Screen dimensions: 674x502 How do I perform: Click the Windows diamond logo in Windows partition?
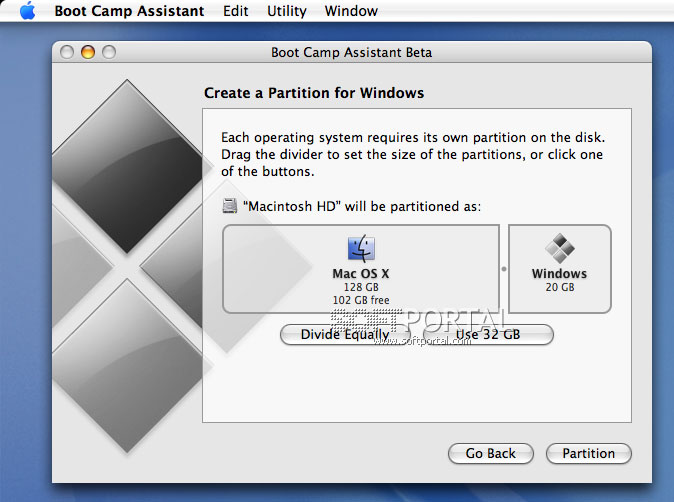pyautogui.click(x=559, y=248)
